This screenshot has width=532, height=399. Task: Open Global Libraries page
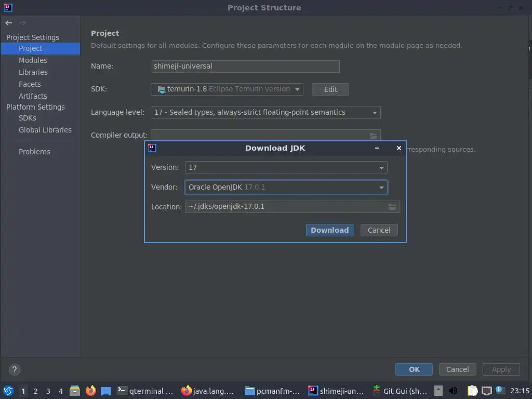click(x=45, y=130)
